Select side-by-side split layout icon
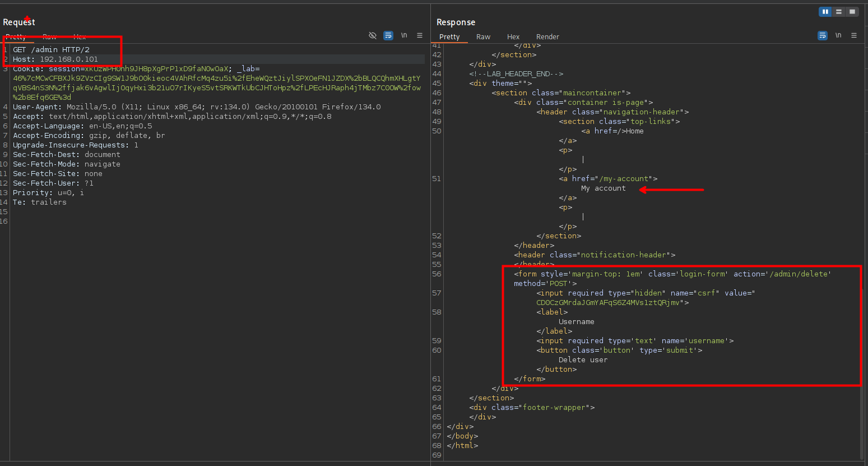This screenshot has height=466, width=868. 825,12
